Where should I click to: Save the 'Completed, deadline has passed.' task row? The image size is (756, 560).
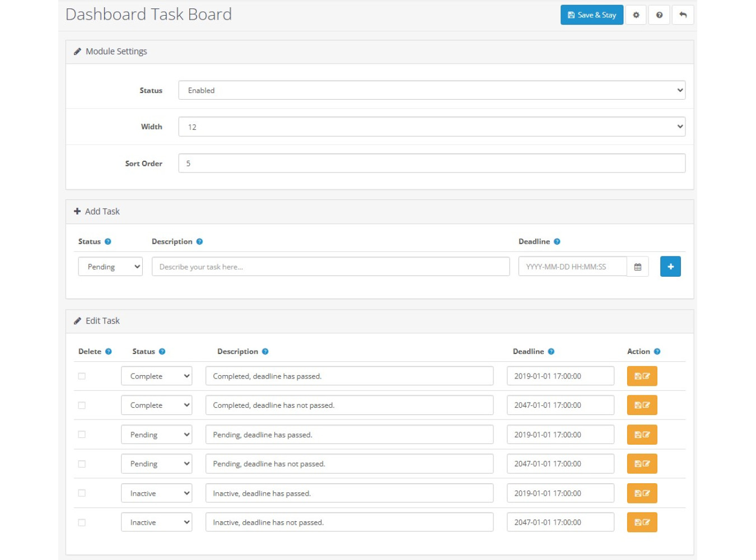click(642, 376)
